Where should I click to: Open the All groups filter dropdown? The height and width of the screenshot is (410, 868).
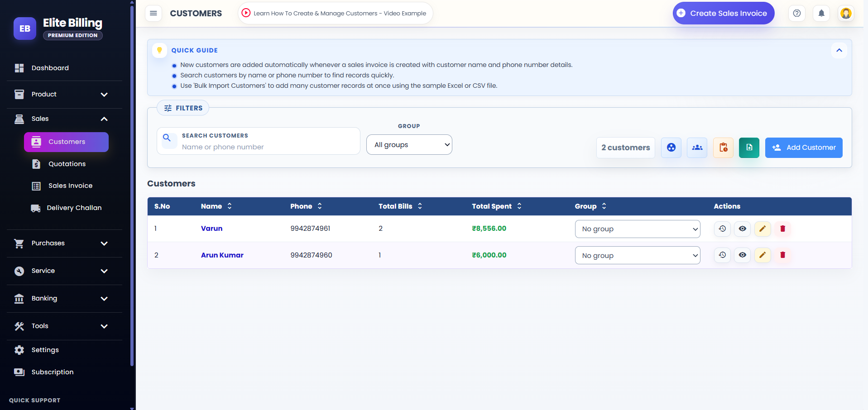(409, 144)
